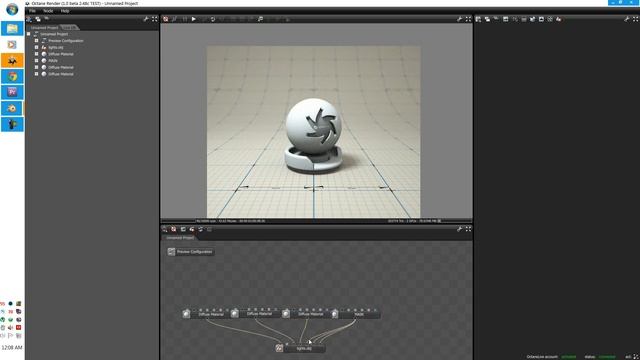640x360 pixels.
Task: Click the play button to resume rendering
Action: [x=194, y=19]
